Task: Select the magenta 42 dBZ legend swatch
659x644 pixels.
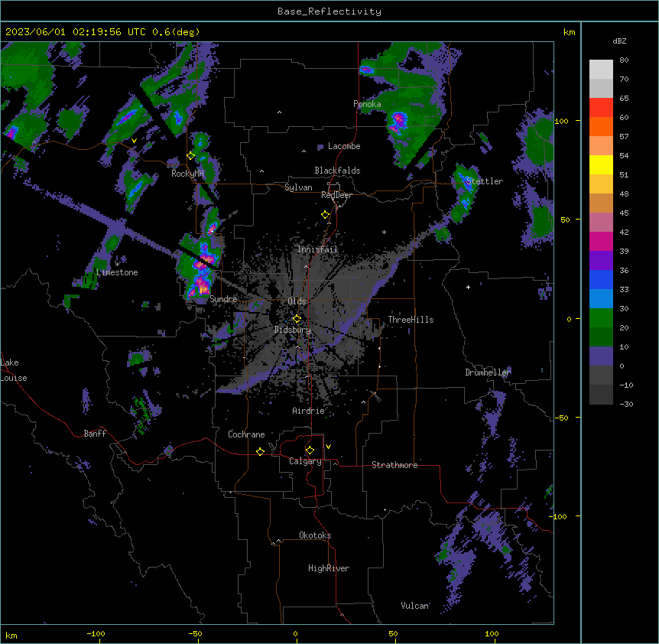Action: 601,241
